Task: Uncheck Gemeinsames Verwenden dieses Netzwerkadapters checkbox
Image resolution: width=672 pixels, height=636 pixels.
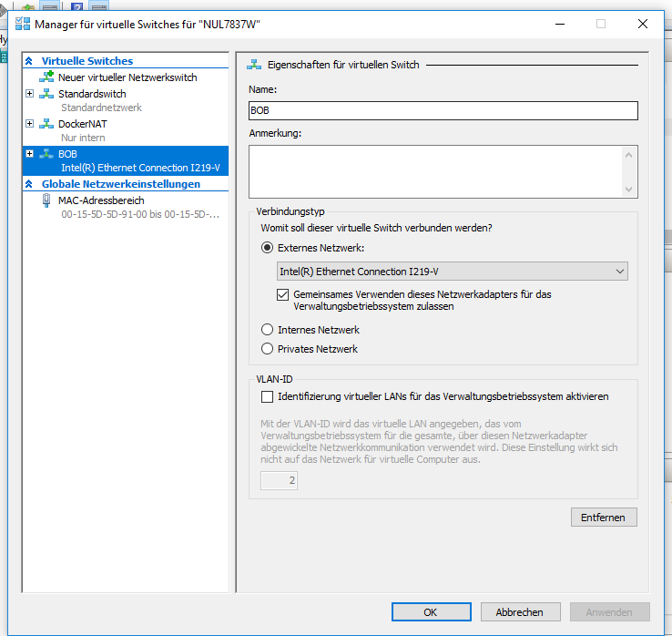Action: click(282, 294)
